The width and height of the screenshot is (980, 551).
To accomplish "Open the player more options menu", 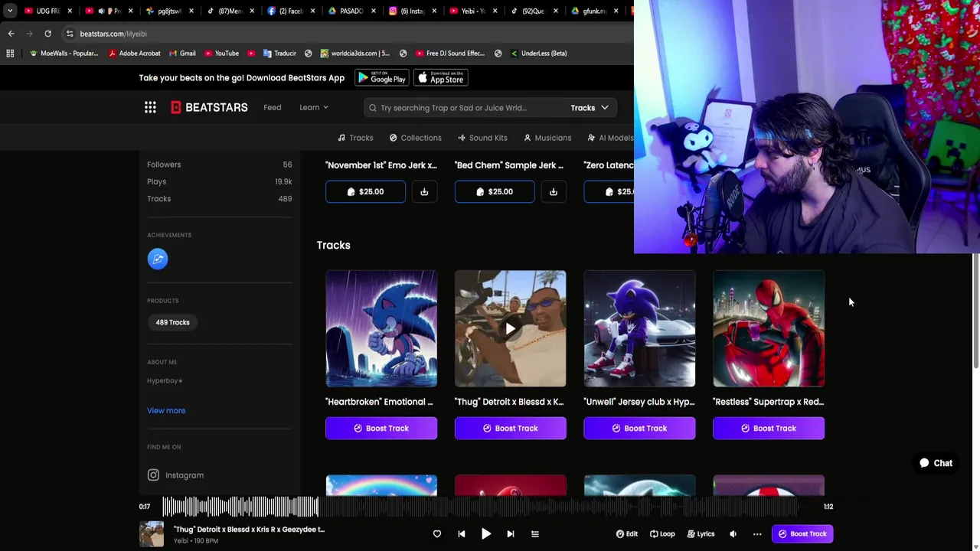I will [x=757, y=534].
